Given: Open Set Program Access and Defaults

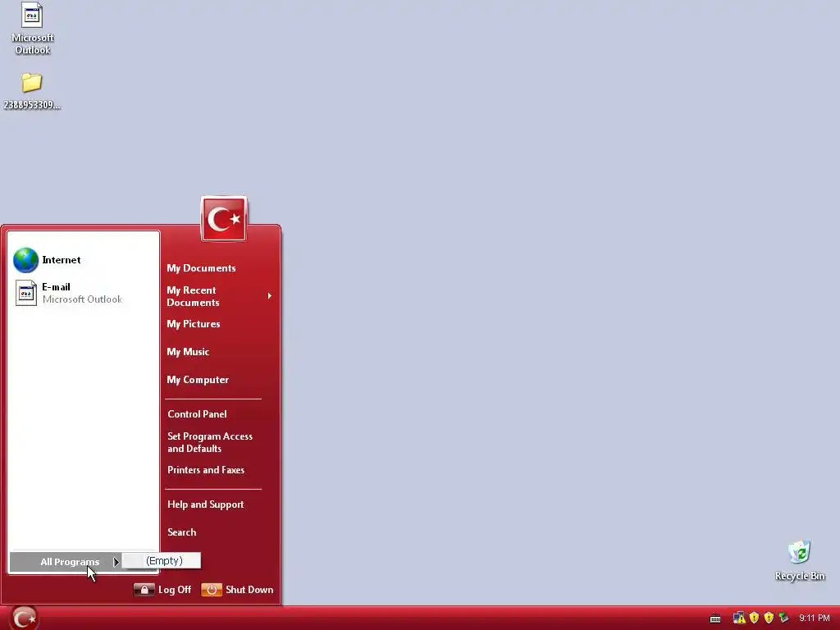Looking at the screenshot, I should click(210, 442).
